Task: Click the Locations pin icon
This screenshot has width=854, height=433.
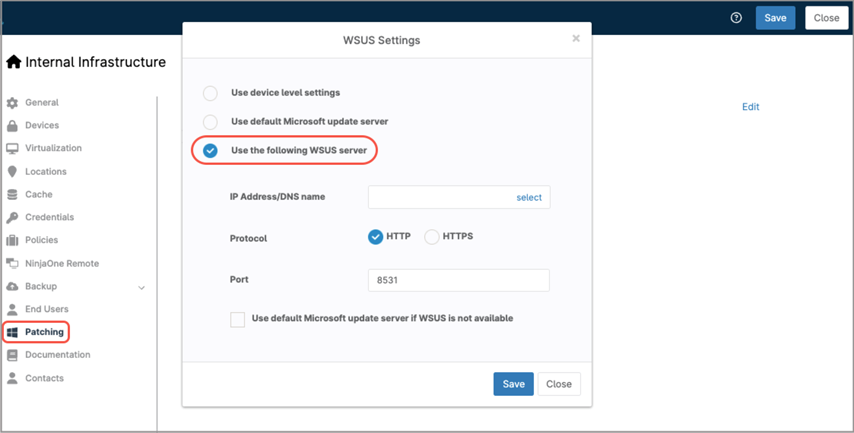Action: point(12,172)
